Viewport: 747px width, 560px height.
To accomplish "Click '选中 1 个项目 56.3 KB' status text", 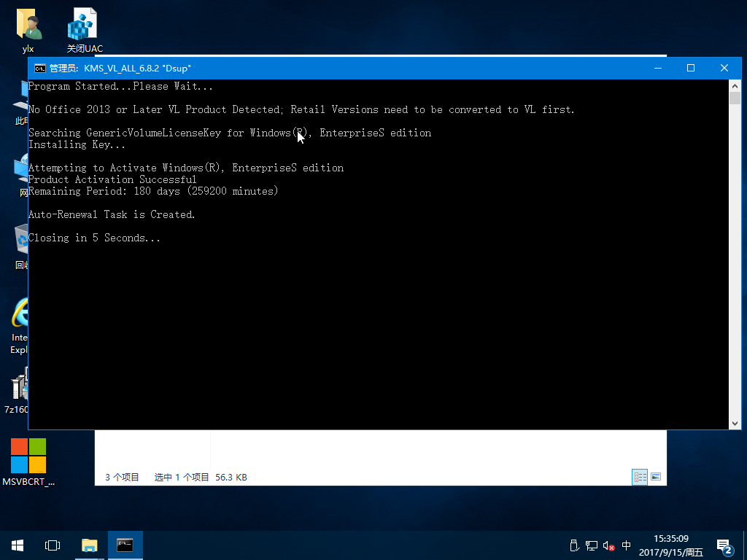I will coord(201,477).
